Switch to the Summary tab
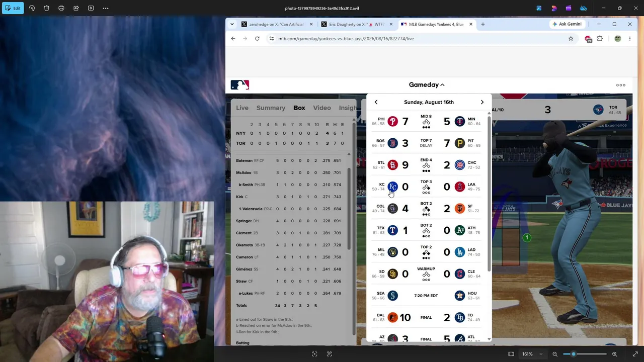The image size is (644, 362). tap(271, 108)
